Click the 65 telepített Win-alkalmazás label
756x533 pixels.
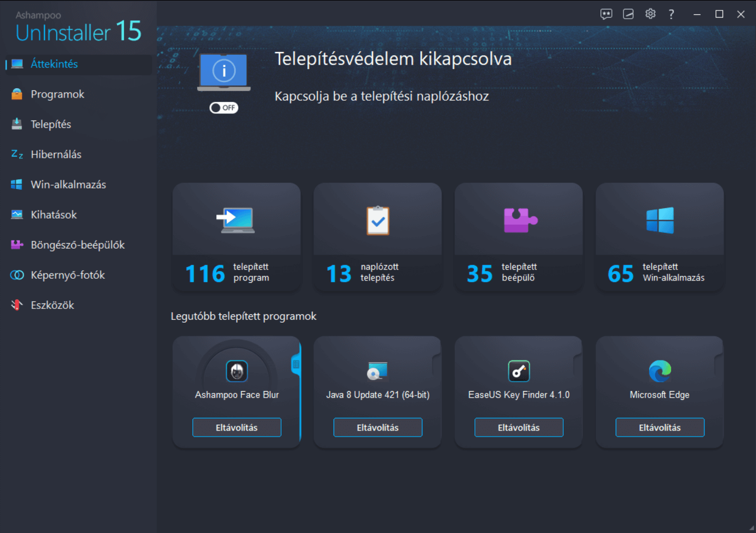pyautogui.click(x=674, y=272)
